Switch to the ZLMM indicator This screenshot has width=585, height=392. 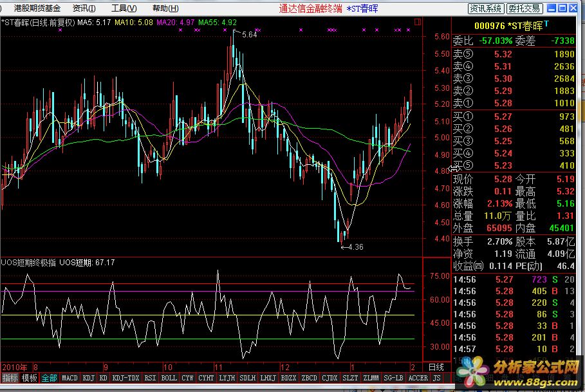(x=371, y=378)
